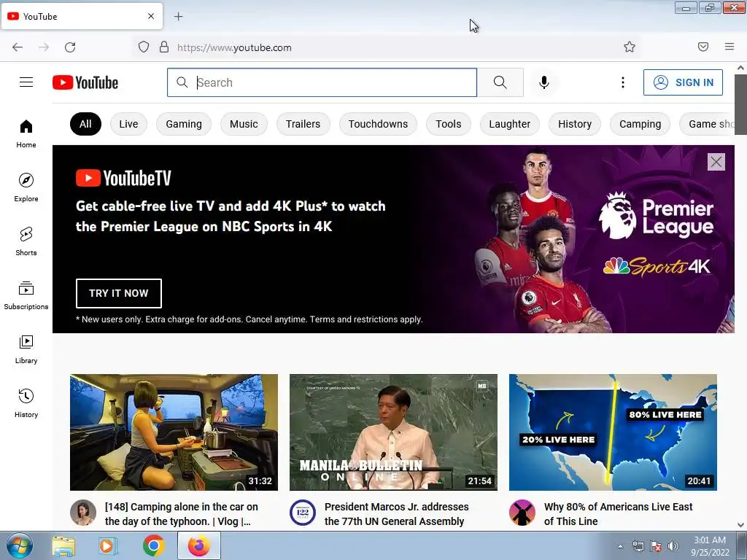The height and width of the screenshot is (560, 747).
Task: Go to Home in the sidebar
Action: click(26, 134)
